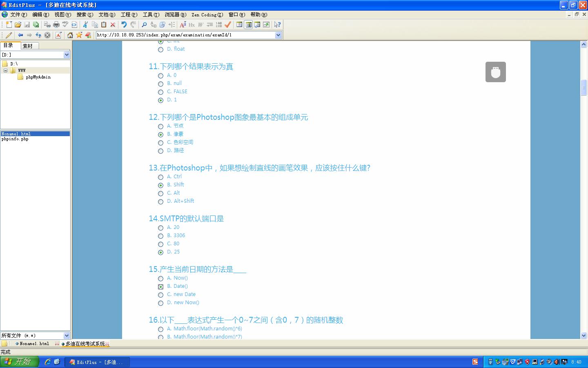588x368 pixels.
Task: Click the Print printer icon
Action: (56, 25)
